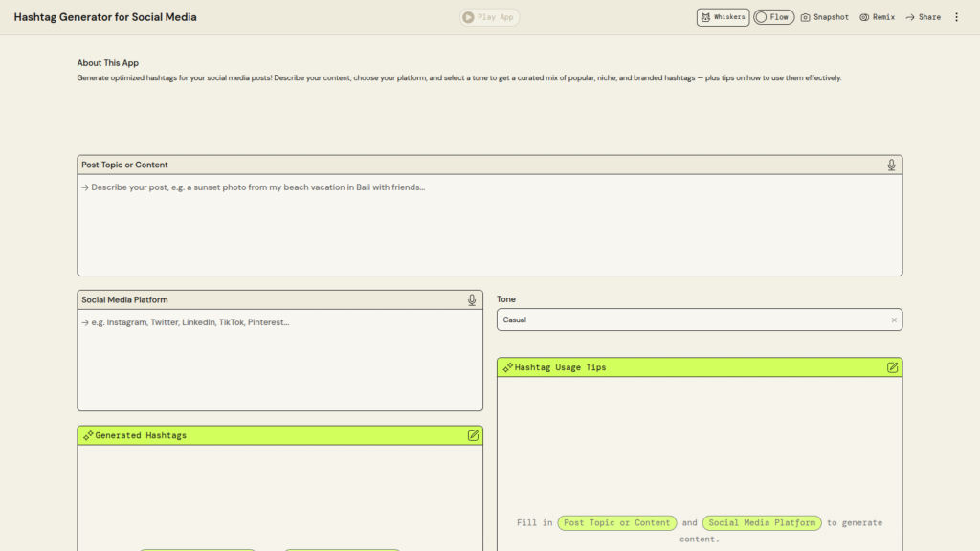Click the Hashtag Generator for Social Media title
The width and height of the screenshot is (980, 551).
105,17
